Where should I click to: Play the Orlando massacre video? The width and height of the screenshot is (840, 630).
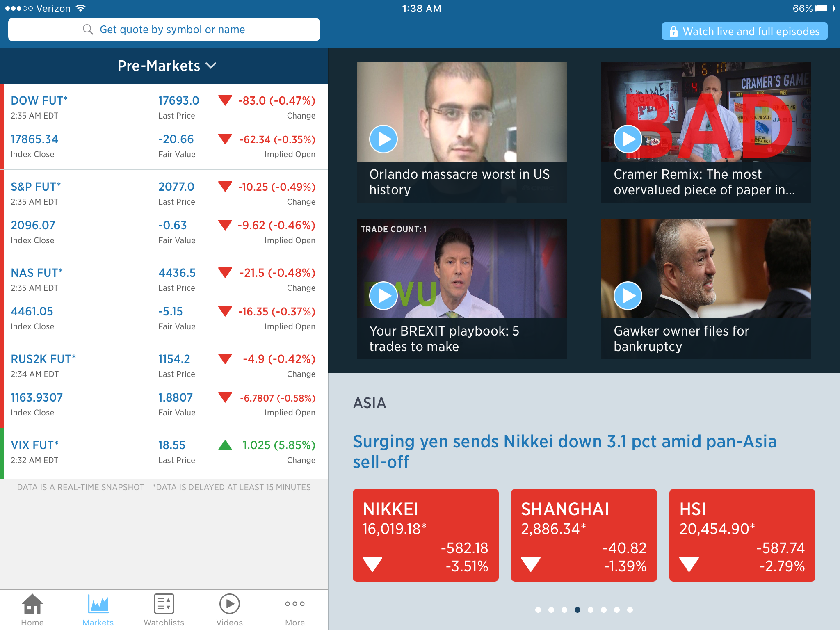click(383, 139)
